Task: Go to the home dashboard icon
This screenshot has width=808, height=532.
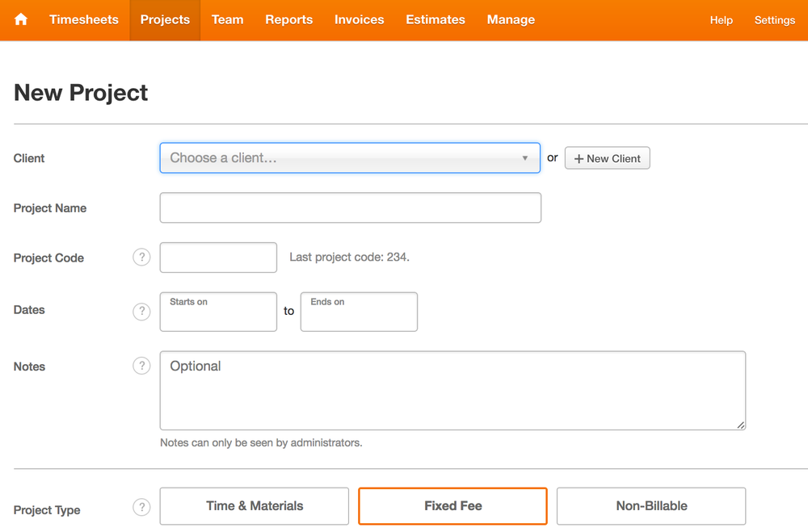Action: (x=21, y=19)
